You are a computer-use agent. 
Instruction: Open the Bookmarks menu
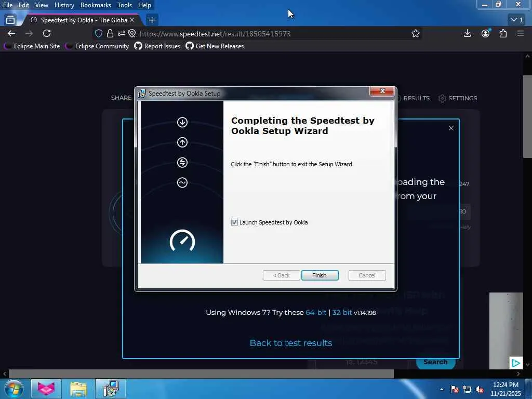point(96,5)
